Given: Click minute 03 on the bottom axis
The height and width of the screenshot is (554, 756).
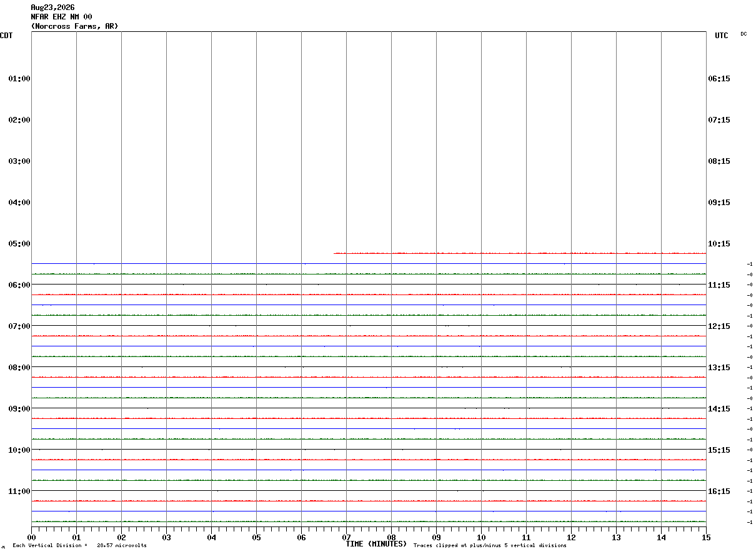Looking at the screenshot, I should click(x=166, y=538).
